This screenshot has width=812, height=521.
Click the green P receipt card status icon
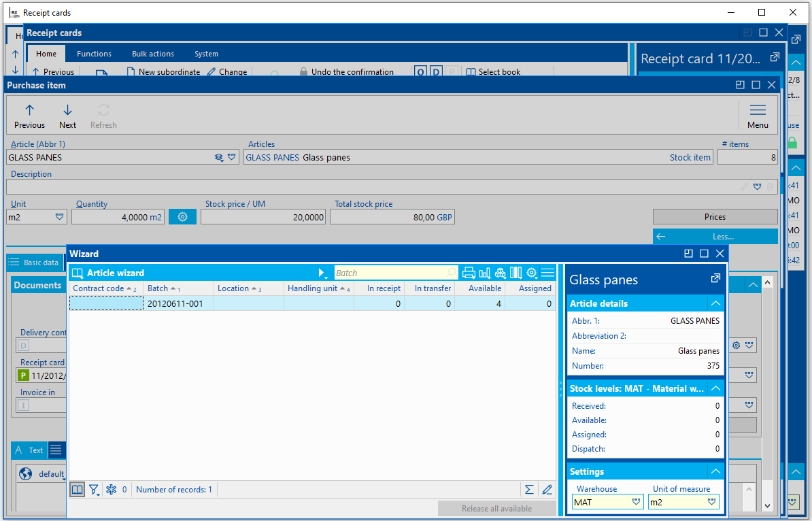pyautogui.click(x=23, y=375)
